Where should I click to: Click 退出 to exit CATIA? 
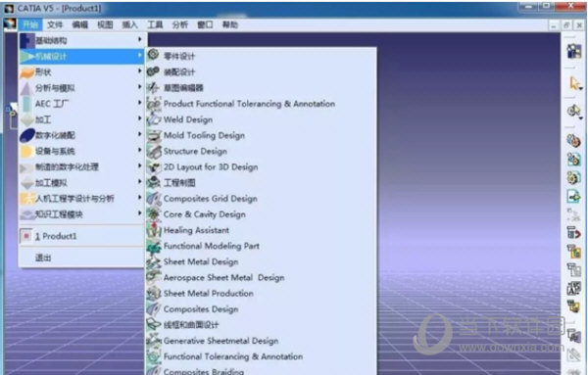pyautogui.click(x=82, y=258)
